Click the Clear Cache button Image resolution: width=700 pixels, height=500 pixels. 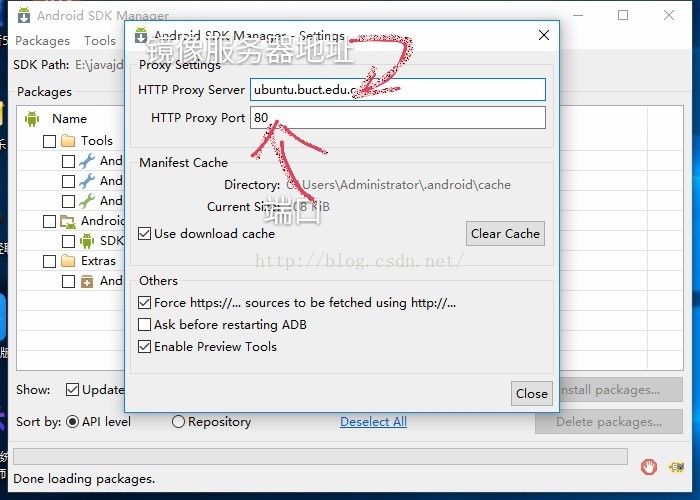[505, 233]
